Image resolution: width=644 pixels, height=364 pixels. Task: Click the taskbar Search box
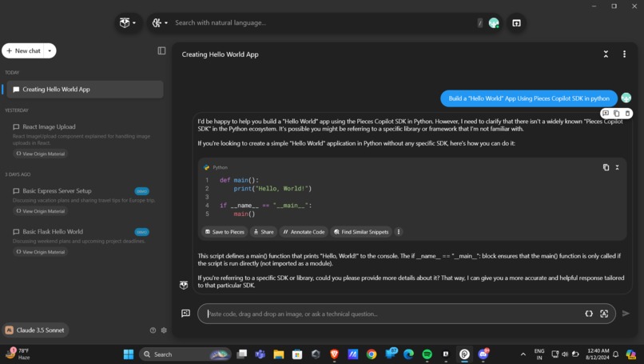click(185, 354)
